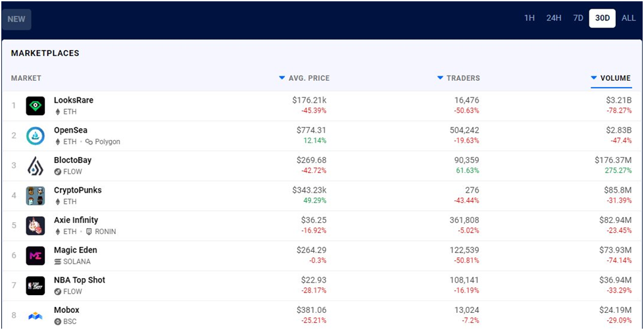Click the VOLUME header label
The image size is (644, 330).
pyautogui.click(x=616, y=78)
